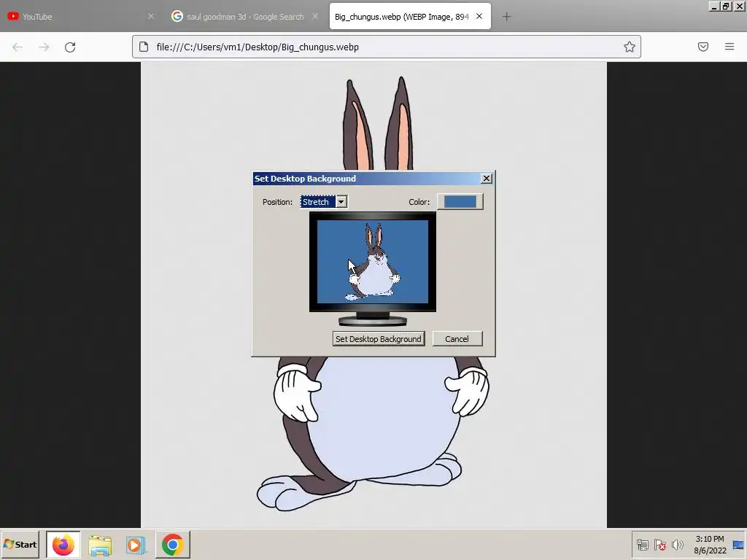Image resolution: width=747 pixels, height=560 pixels.
Task: Minimize the Firefox window
Action: pyautogui.click(x=713, y=6)
